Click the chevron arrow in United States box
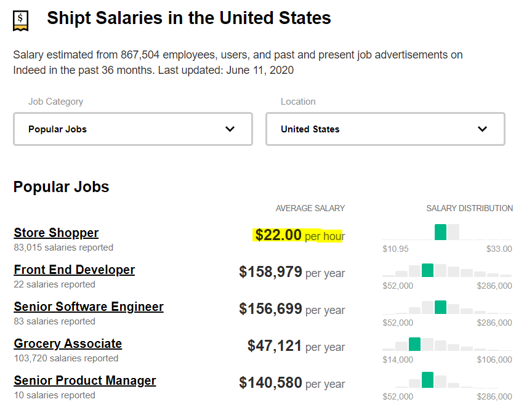The image size is (532, 410). (x=482, y=129)
